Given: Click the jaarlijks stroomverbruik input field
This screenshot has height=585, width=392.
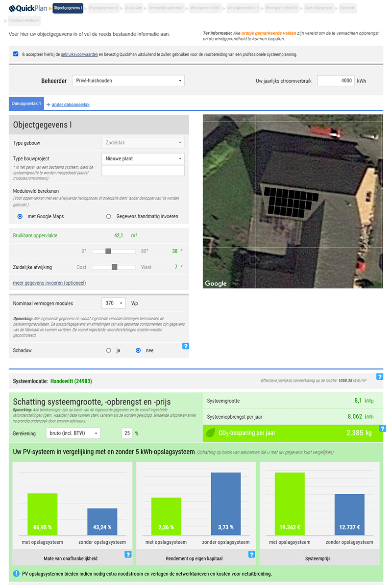Looking at the screenshot, I should (336, 80).
